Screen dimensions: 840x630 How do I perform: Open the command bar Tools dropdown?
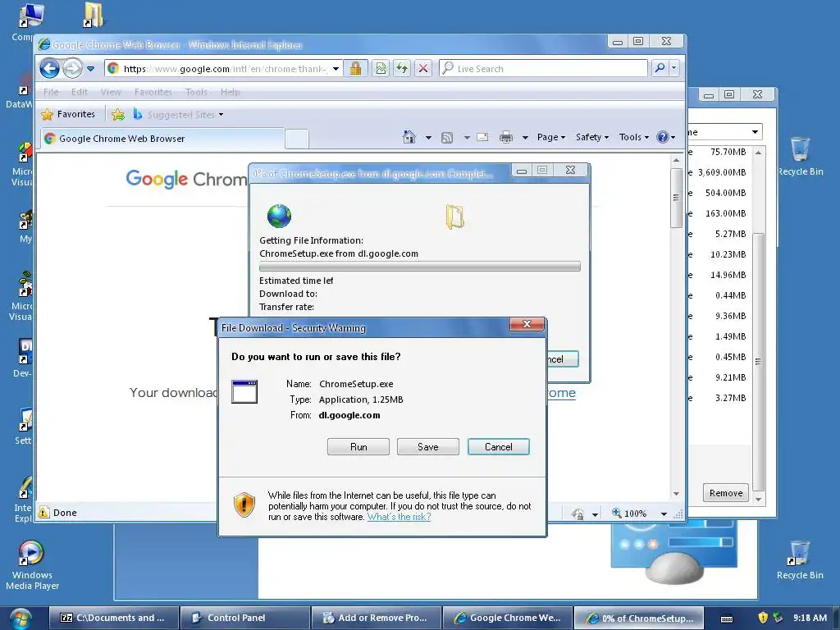pos(634,137)
